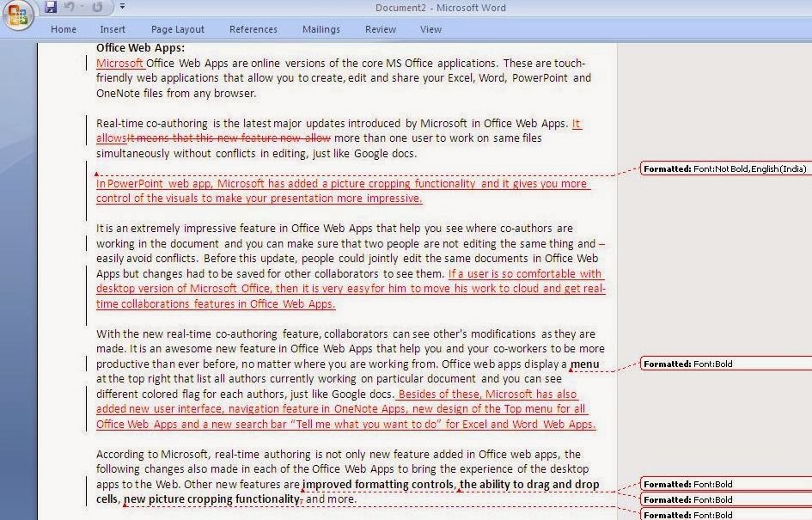Image resolution: width=812 pixels, height=520 pixels.
Task: Switch to the Home tab
Action: [64, 29]
